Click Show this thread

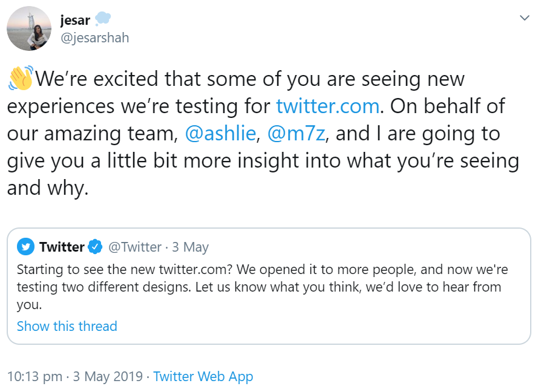click(67, 326)
